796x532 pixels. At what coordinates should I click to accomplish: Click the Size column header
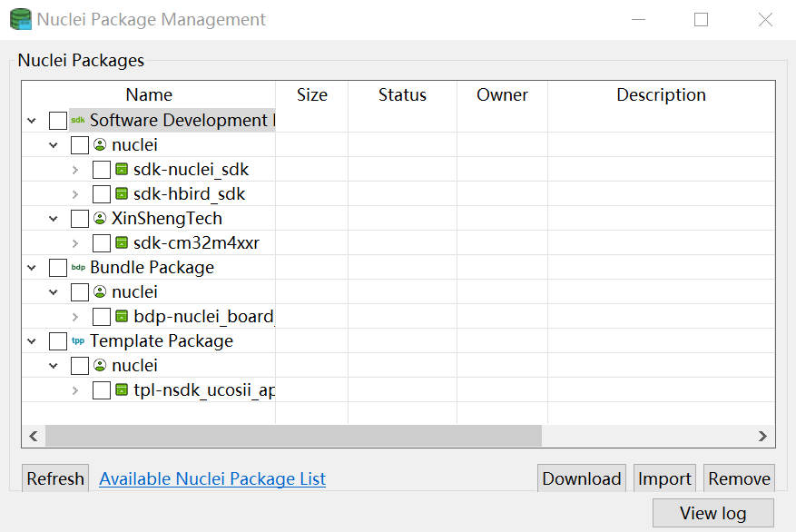(311, 95)
